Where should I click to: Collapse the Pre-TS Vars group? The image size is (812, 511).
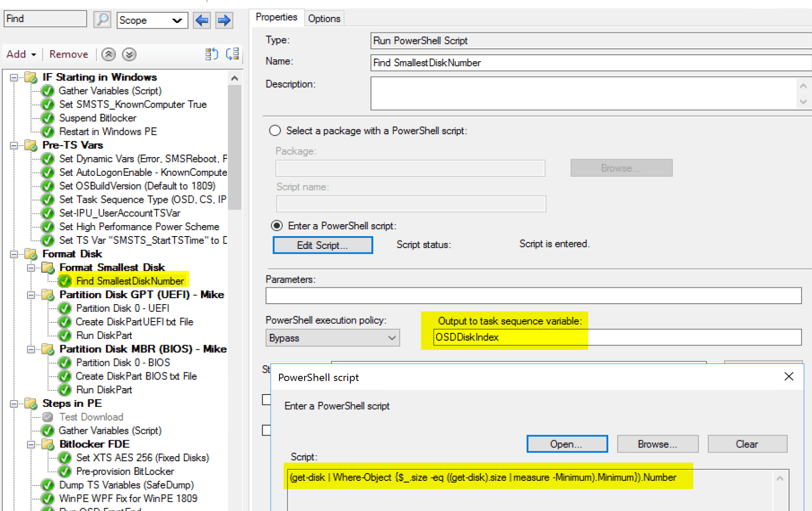pyautogui.click(x=14, y=145)
